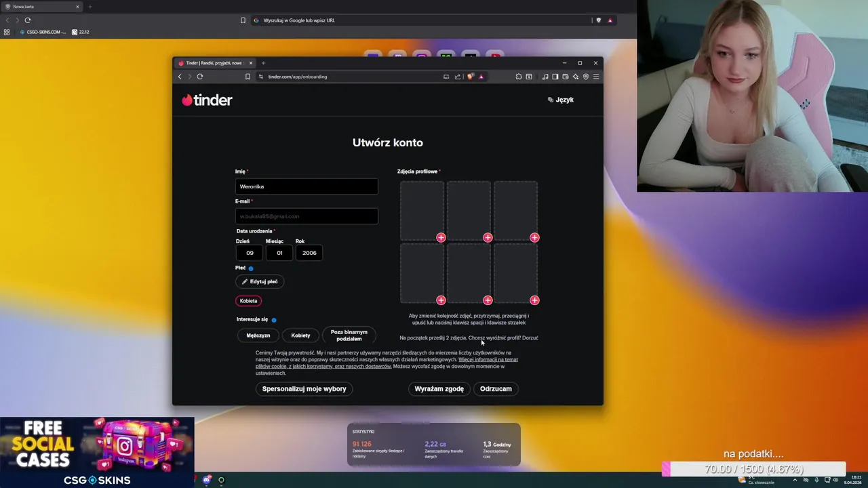
Task: Open the Brave wallet icon in Tinder window
Action: tap(566, 77)
